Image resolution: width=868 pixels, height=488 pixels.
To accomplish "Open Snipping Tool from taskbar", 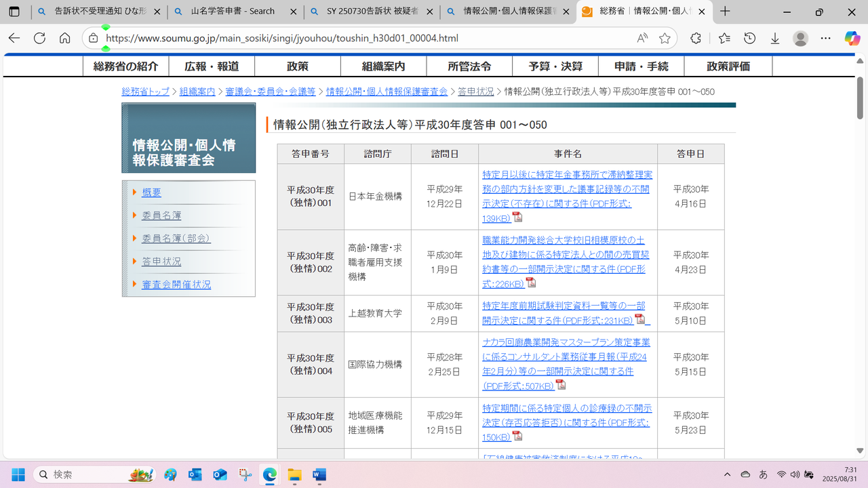I will [245, 474].
